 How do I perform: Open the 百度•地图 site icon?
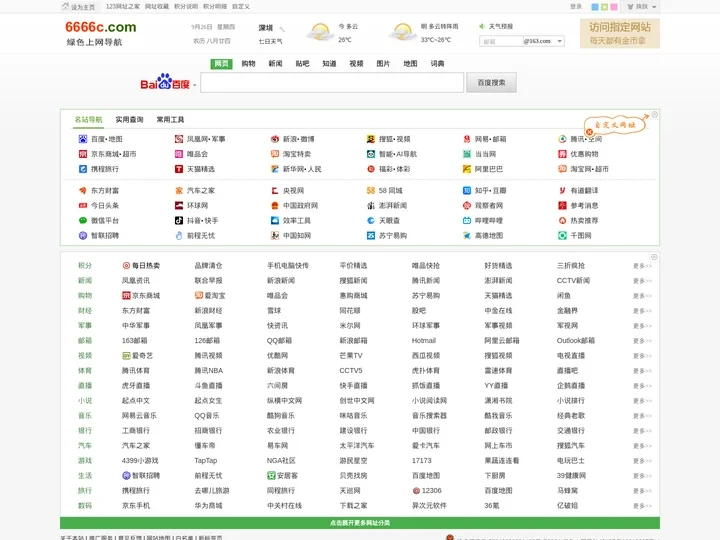tap(83, 139)
